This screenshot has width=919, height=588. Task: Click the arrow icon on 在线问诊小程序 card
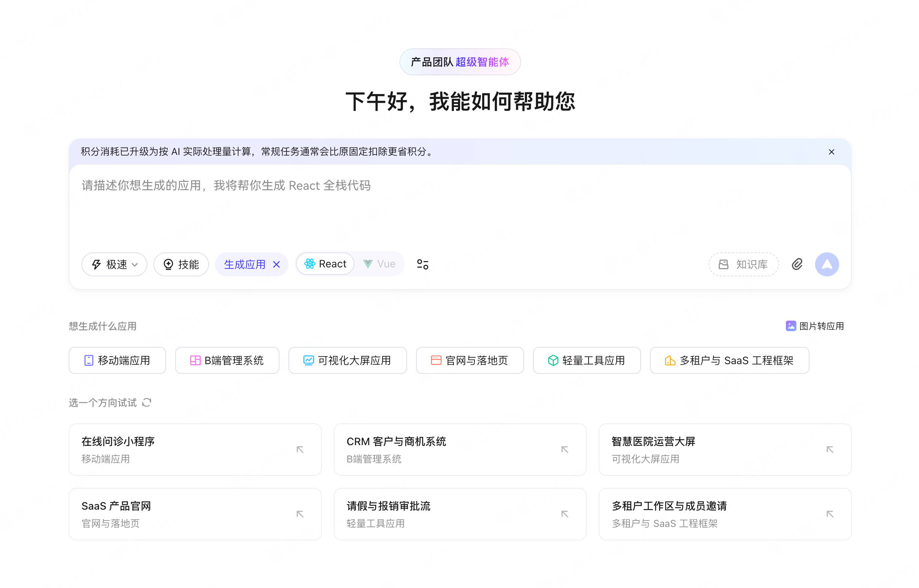click(x=300, y=449)
